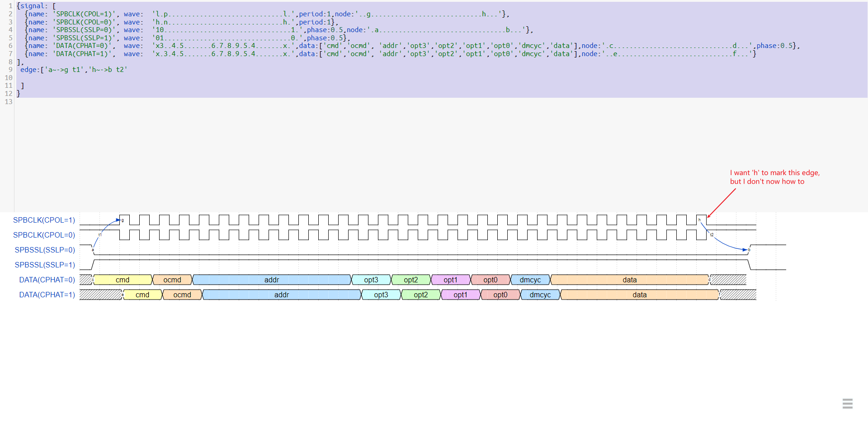Click the blue addr data segment

(272, 280)
